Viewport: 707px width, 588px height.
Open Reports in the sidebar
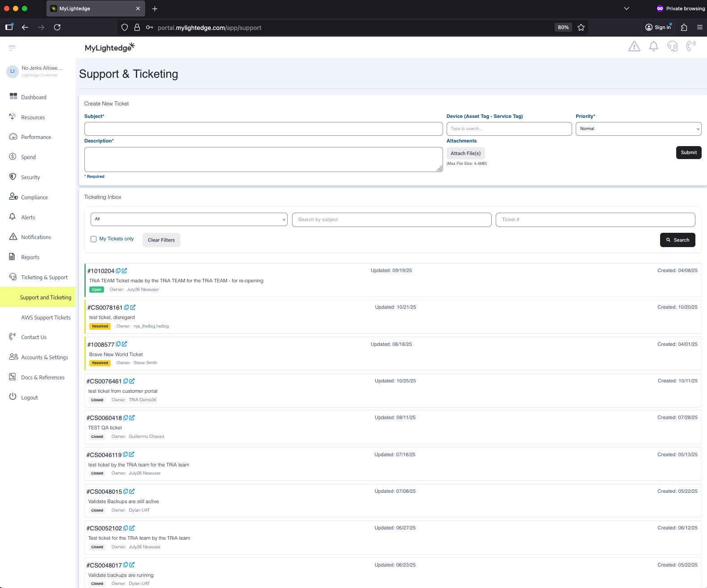click(30, 257)
